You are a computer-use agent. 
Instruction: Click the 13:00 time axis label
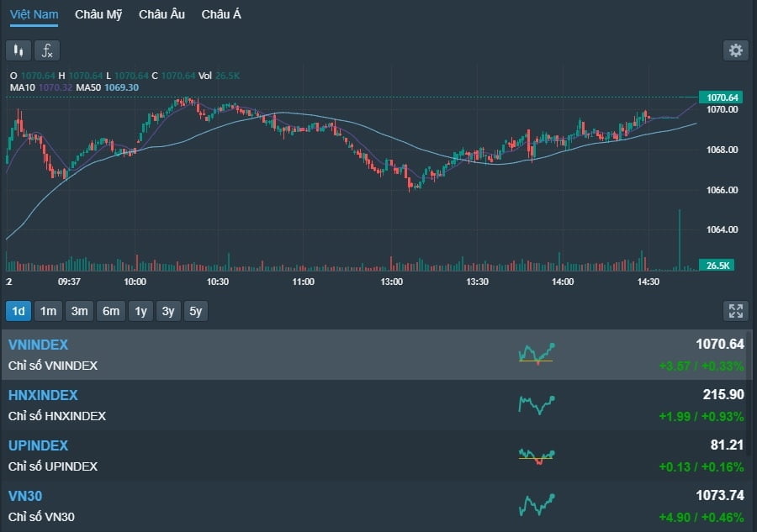click(391, 282)
